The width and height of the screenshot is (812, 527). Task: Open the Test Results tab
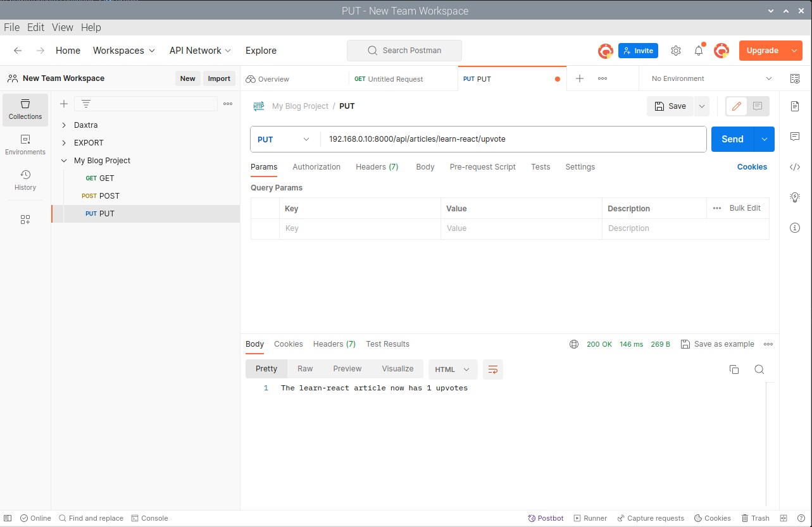pyautogui.click(x=388, y=344)
